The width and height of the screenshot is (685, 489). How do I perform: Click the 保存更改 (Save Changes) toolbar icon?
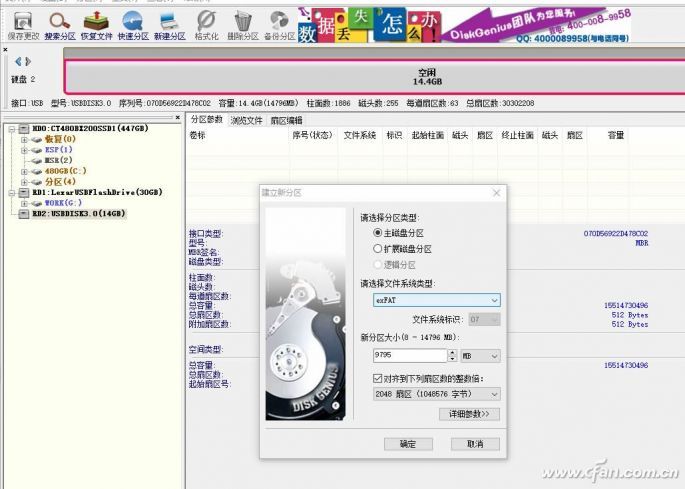tap(24, 23)
